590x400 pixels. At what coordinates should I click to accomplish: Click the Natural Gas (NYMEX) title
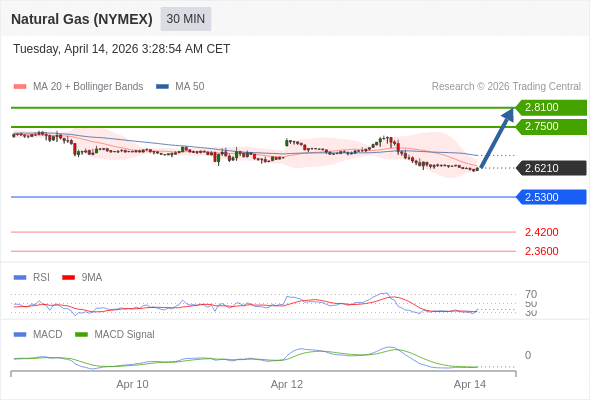point(82,19)
